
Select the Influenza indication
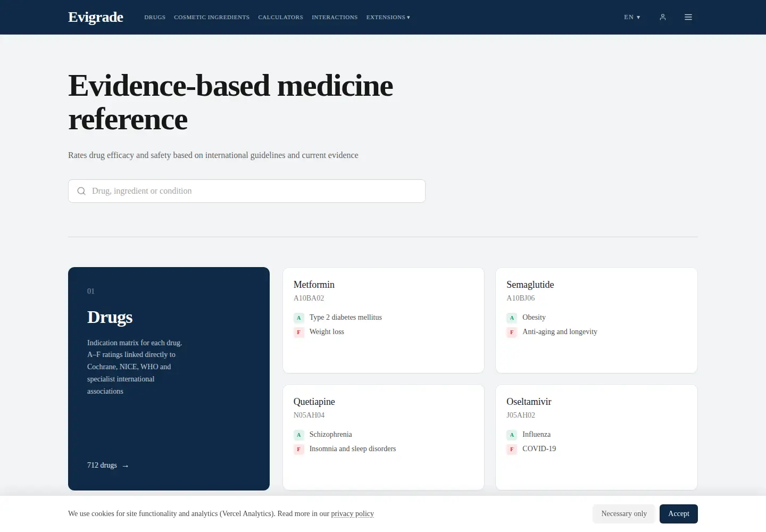click(537, 435)
